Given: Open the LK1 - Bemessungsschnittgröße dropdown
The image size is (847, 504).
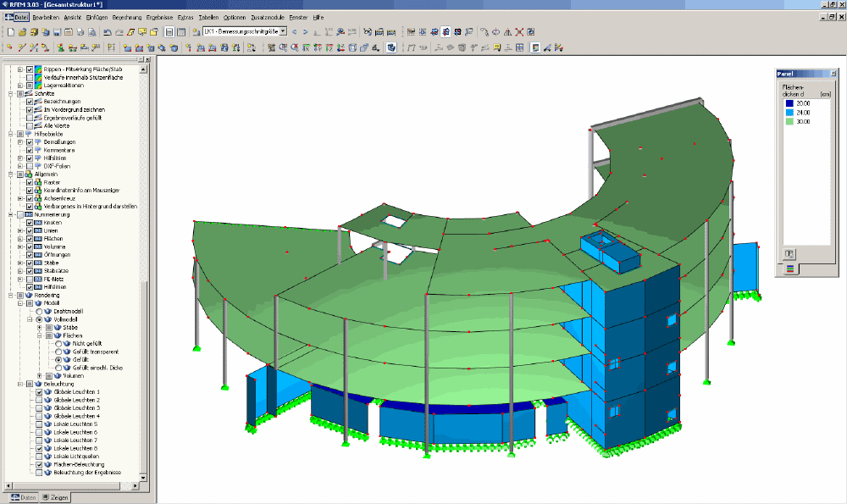Looking at the screenshot, I should tap(282, 31).
